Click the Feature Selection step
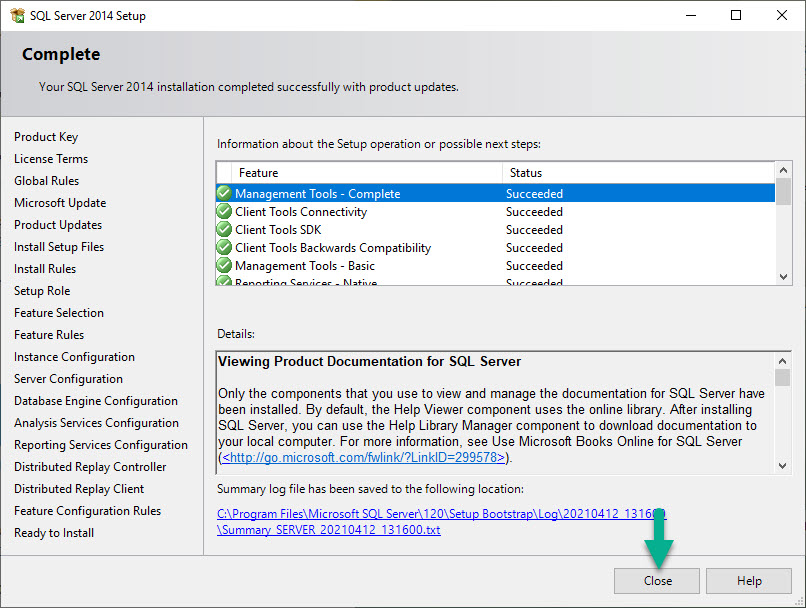The image size is (806, 608). [x=59, y=313]
